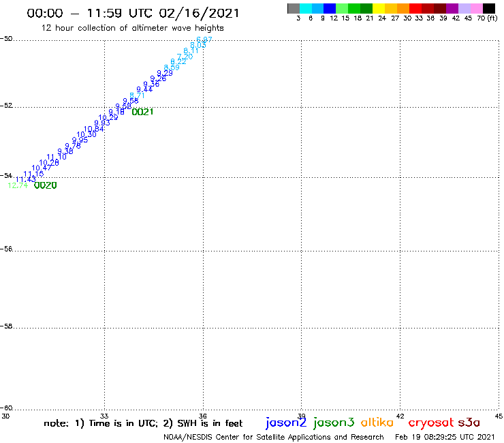Click the yellow swatch in the legend
Image resolution: width=504 pixels, height=443 pixels.
click(379, 8)
